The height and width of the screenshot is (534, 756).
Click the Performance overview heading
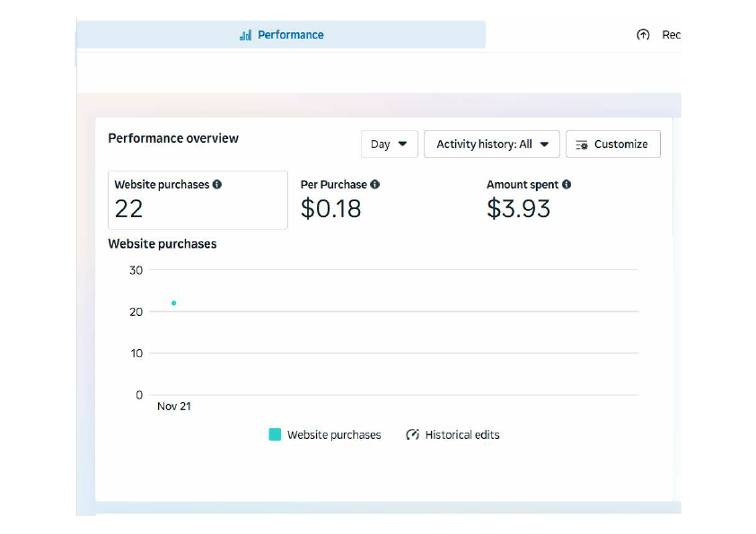(x=172, y=138)
